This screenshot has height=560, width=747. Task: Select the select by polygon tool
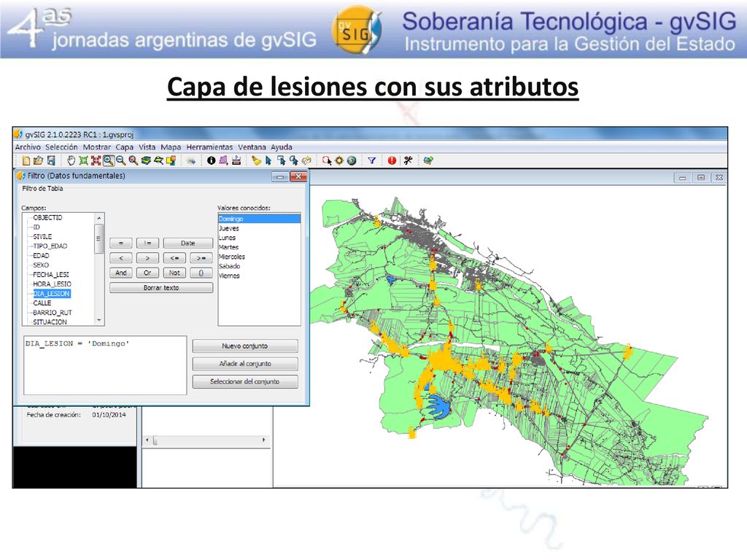[293, 160]
